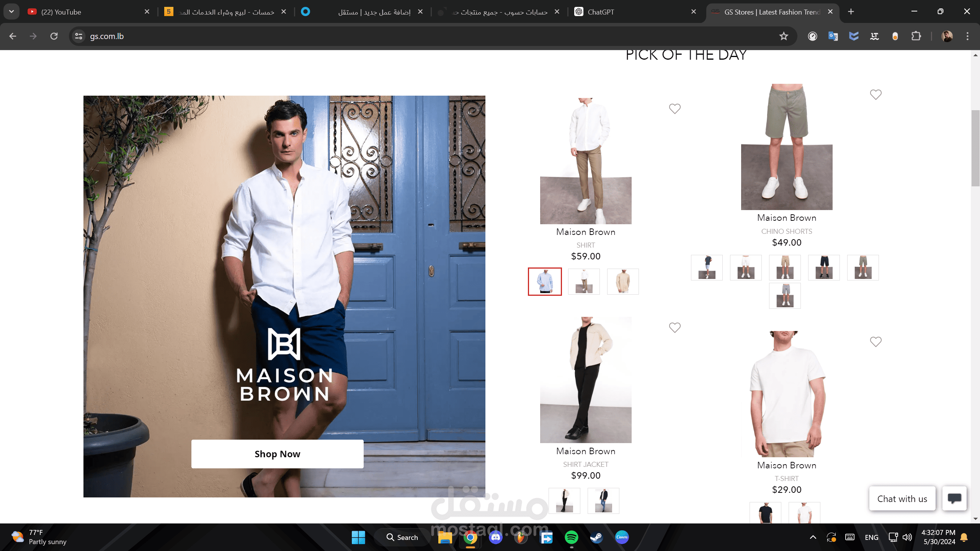Open the Google Translate extension

(833, 36)
